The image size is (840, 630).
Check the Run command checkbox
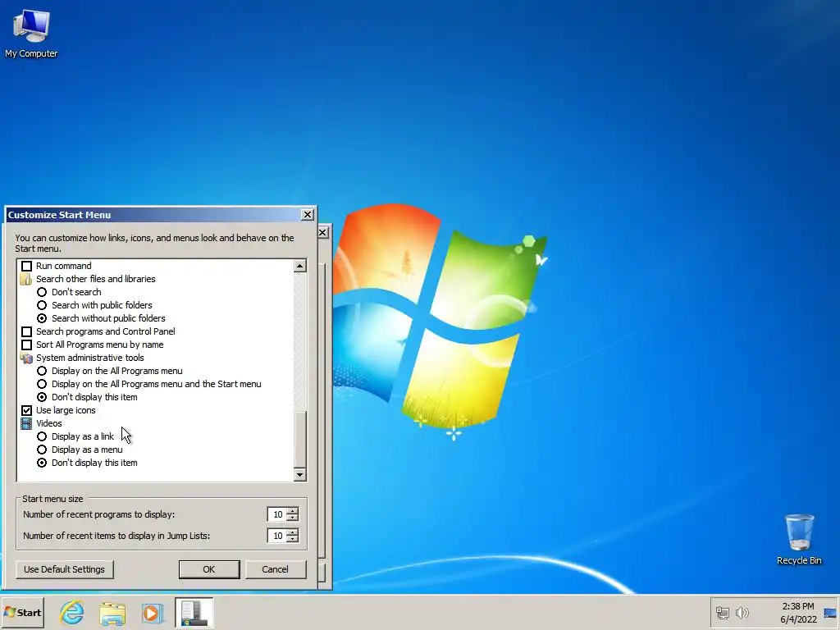(x=26, y=266)
